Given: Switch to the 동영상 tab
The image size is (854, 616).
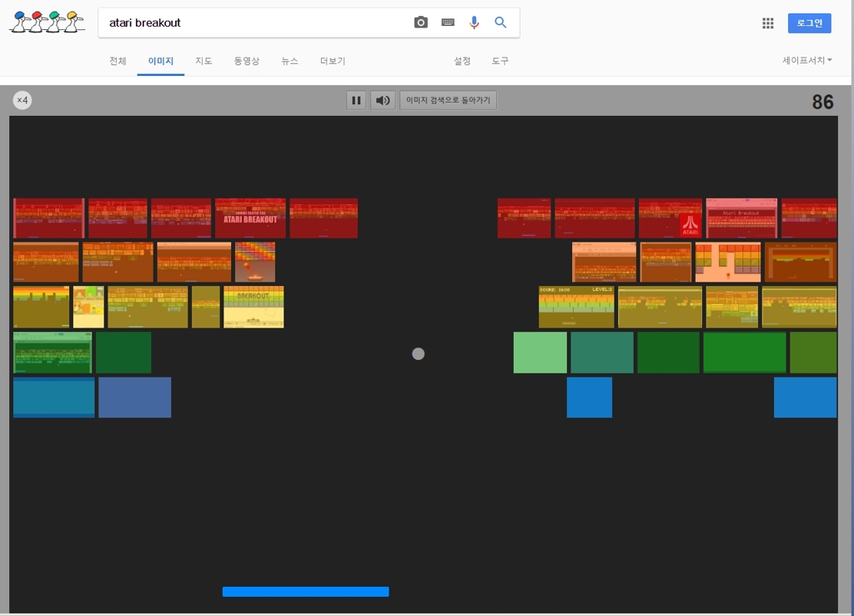Looking at the screenshot, I should pos(246,61).
